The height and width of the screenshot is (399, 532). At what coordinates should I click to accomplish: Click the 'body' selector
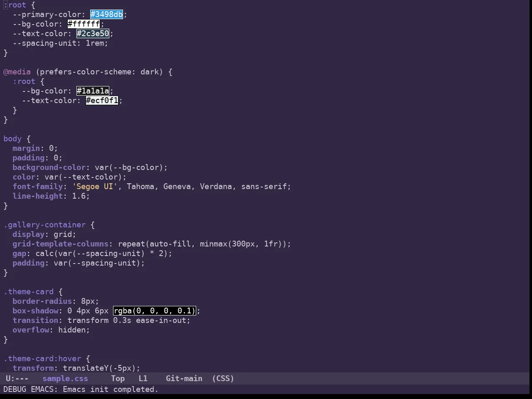12,138
